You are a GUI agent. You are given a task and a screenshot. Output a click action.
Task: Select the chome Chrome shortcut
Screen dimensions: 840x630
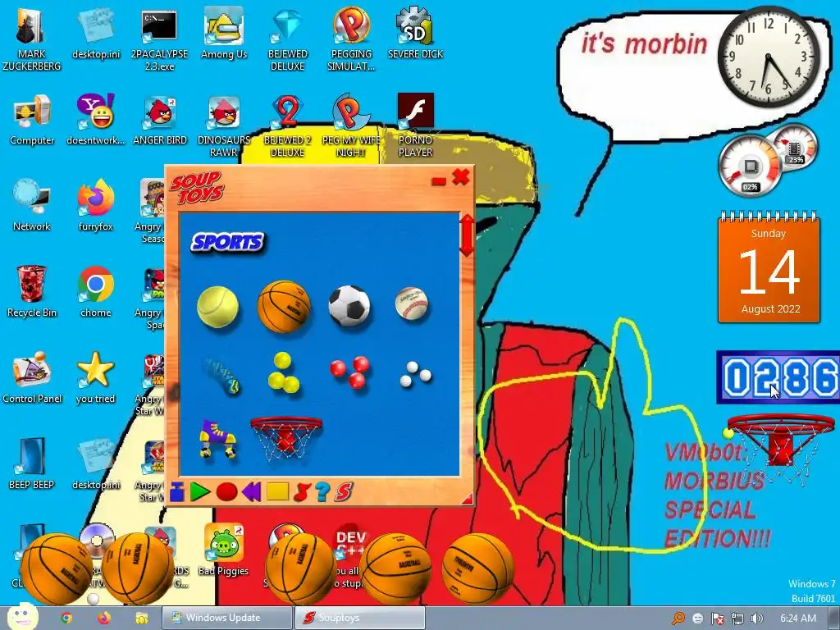pyautogui.click(x=95, y=292)
